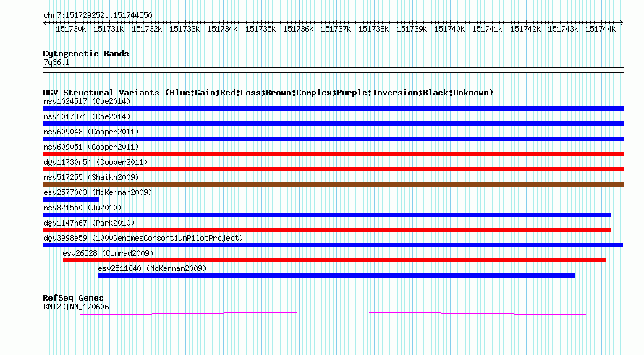The height and width of the screenshot is (355, 644).
Task: Click the red loss bar for nsv609051
Action: tap(333, 154)
